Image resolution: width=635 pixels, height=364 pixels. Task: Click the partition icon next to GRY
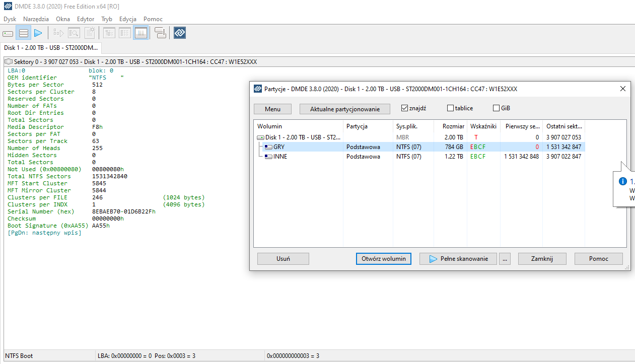tap(268, 147)
